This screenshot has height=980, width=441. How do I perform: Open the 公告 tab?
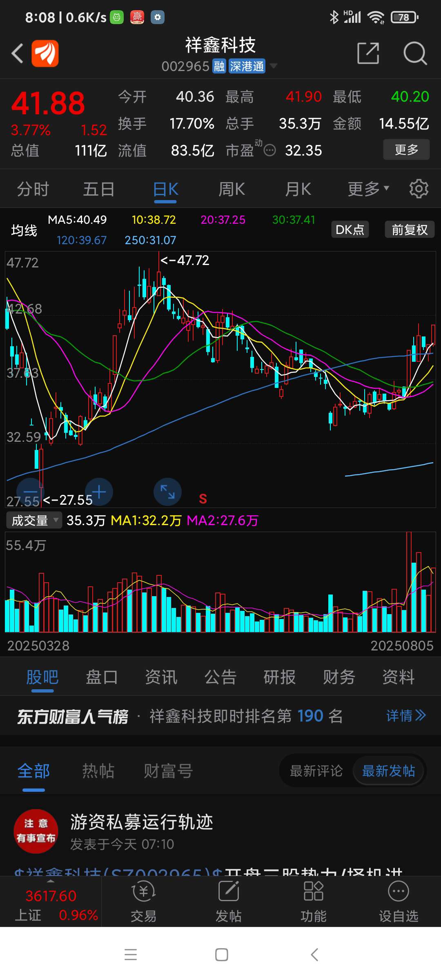[220, 677]
